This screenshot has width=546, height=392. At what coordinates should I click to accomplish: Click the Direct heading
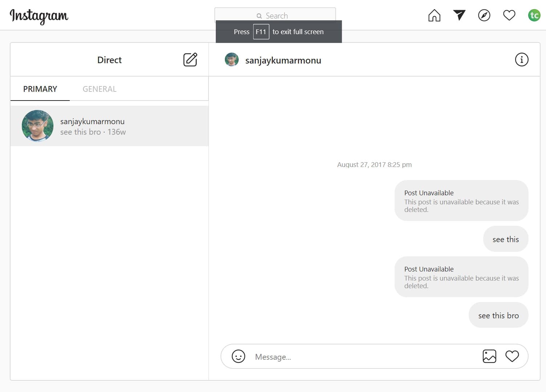[x=109, y=60]
